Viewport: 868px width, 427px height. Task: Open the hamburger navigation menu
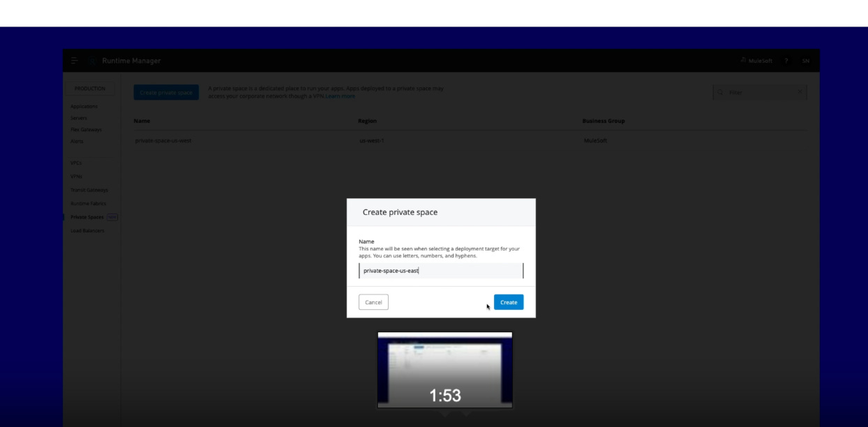75,61
